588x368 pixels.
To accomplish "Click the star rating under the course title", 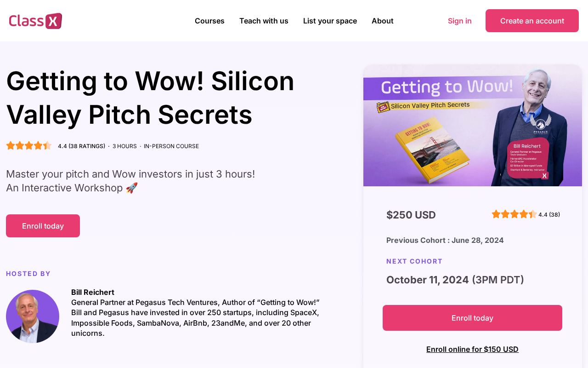I will click(x=29, y=146).
